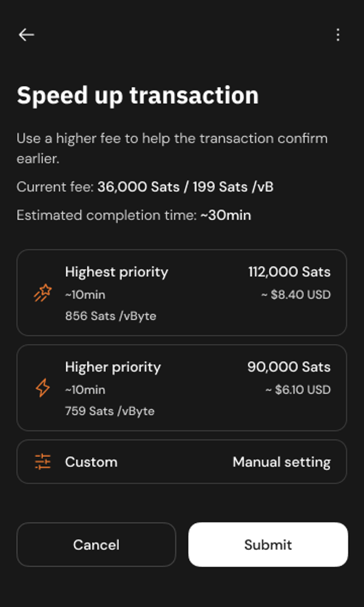Submit the speed up transaction
Screen dimensions: 364x607
(x=268, y=544)
